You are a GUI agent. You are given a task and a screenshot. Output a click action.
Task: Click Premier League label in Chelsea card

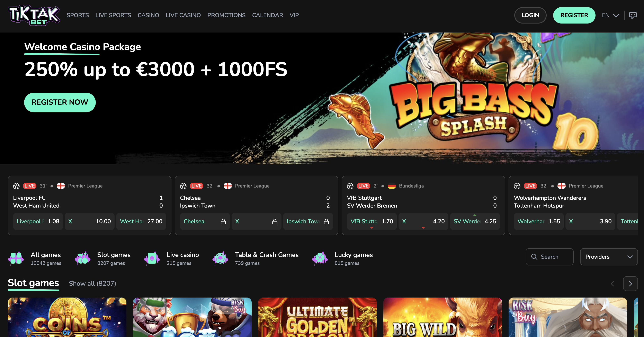point(252,186)
